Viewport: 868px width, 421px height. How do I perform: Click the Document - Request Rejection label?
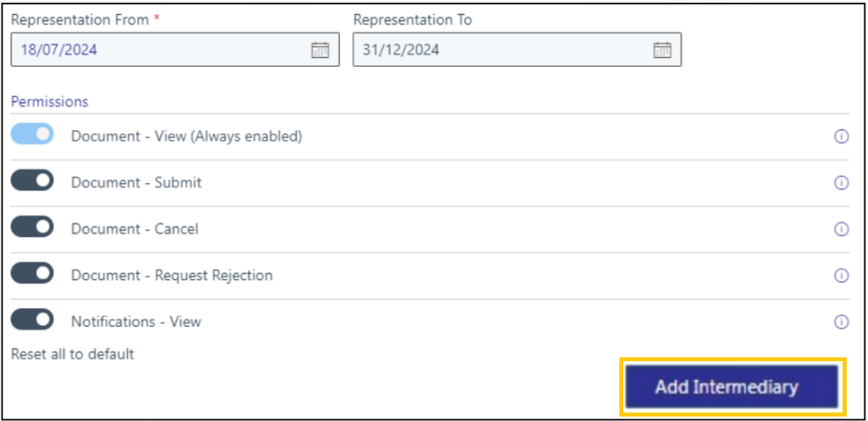172,276
